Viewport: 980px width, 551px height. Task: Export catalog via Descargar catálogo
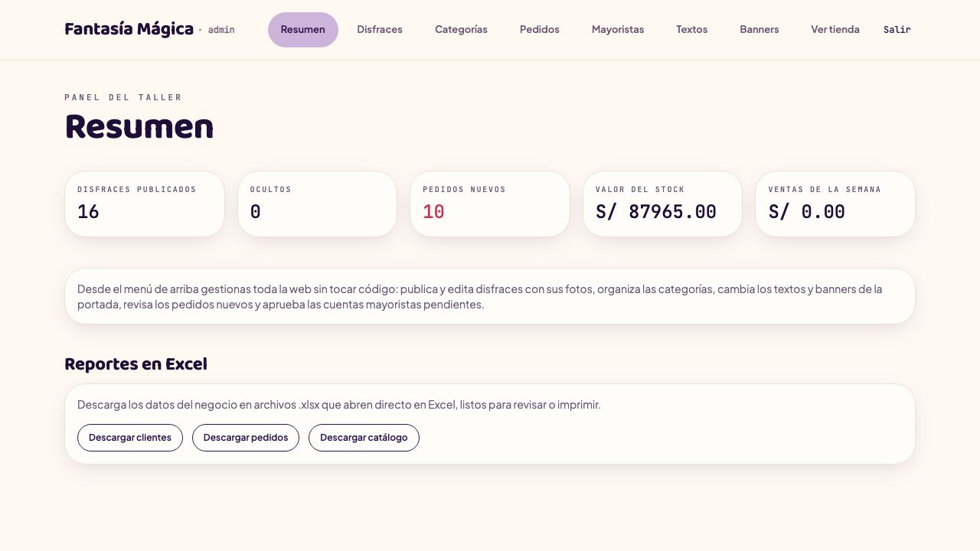pos(364,438)
